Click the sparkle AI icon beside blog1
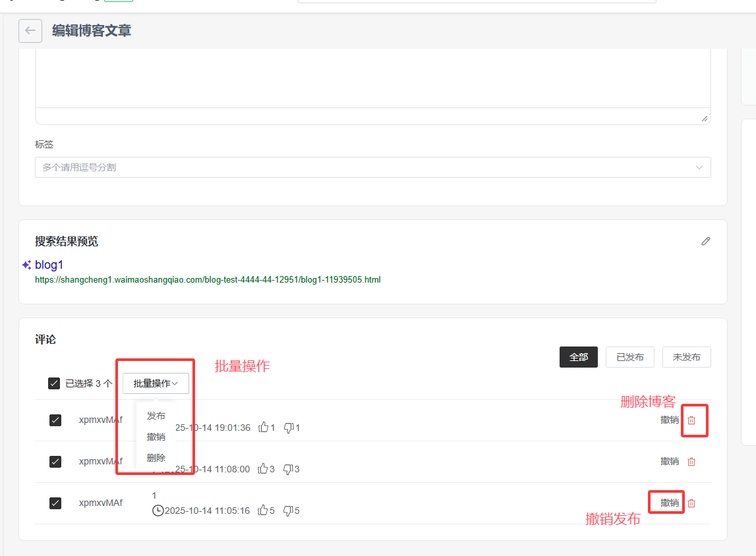 coord(26,265)
